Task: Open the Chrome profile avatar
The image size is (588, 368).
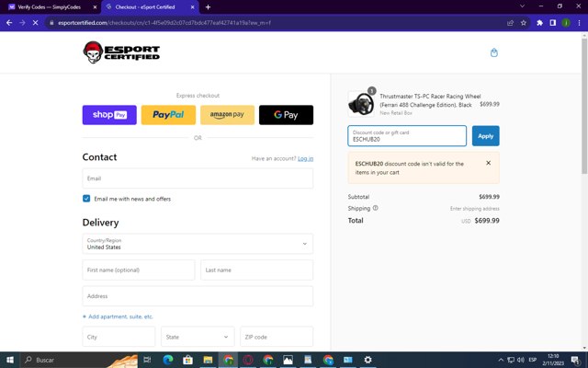Action: (x=566, y=23)
